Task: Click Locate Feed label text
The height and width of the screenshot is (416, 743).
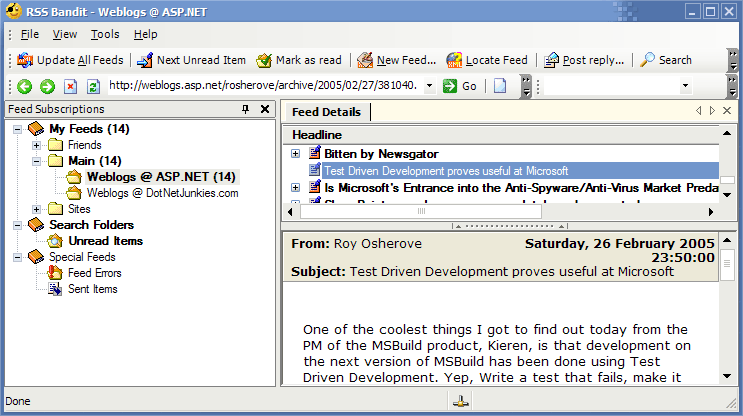Action: coord(496,60)
